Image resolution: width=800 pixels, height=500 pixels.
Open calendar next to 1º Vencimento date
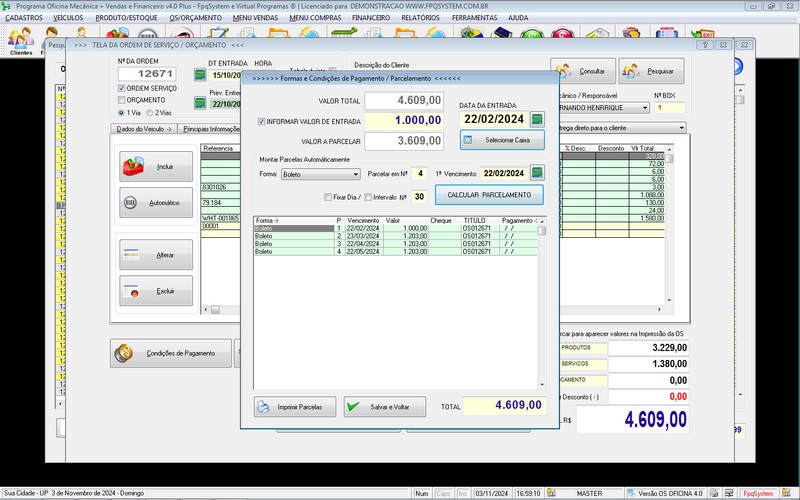pos(537,173)
